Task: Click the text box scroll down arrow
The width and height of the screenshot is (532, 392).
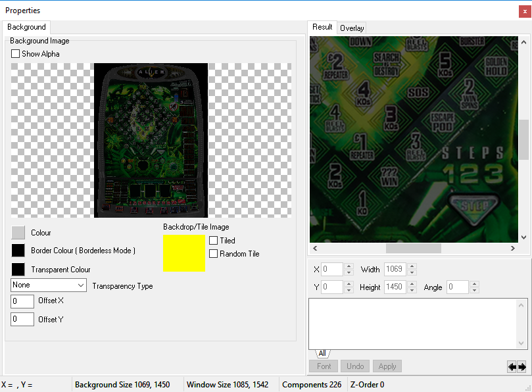Action: pyautogui.click(x=521, y=343)
